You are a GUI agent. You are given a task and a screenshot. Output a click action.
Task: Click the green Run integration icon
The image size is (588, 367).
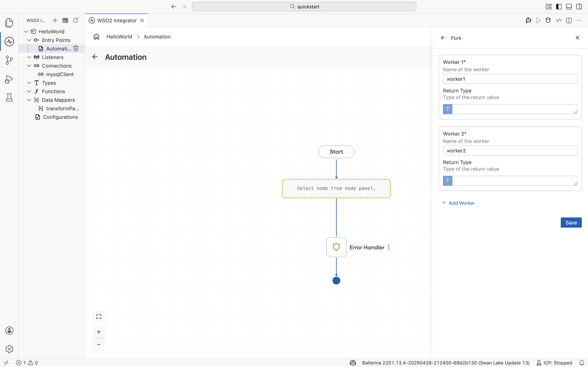[x=538, y=20]
